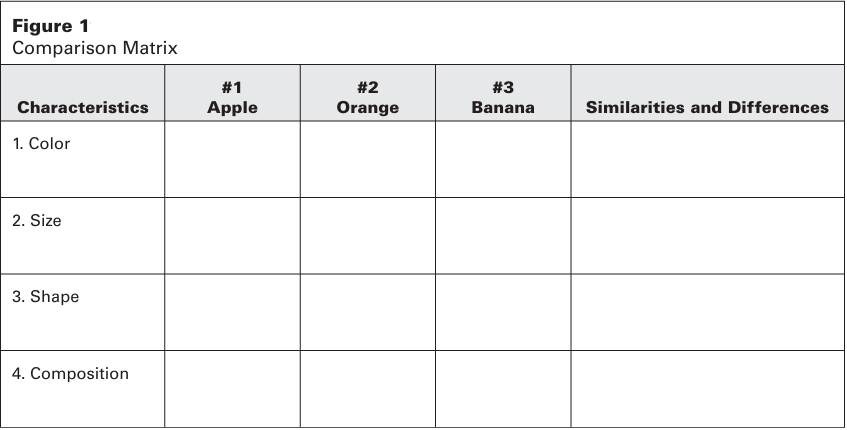Click the Apple cell in Composition row

pyautogui.click(x=232, y=388)
